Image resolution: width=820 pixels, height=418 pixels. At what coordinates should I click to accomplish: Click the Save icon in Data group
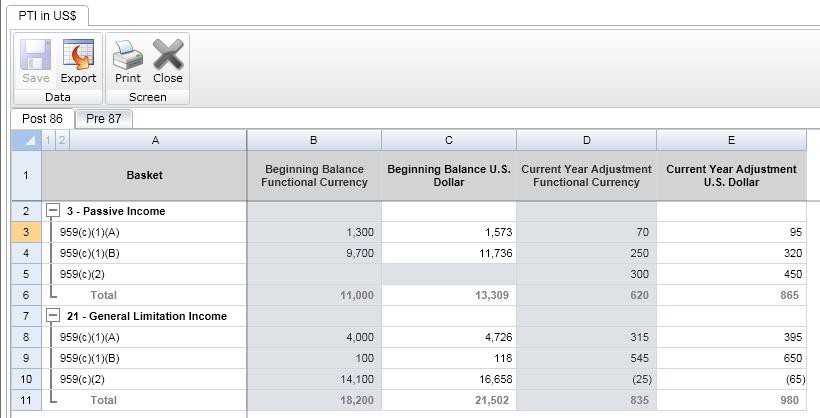(x=35, y=61)
